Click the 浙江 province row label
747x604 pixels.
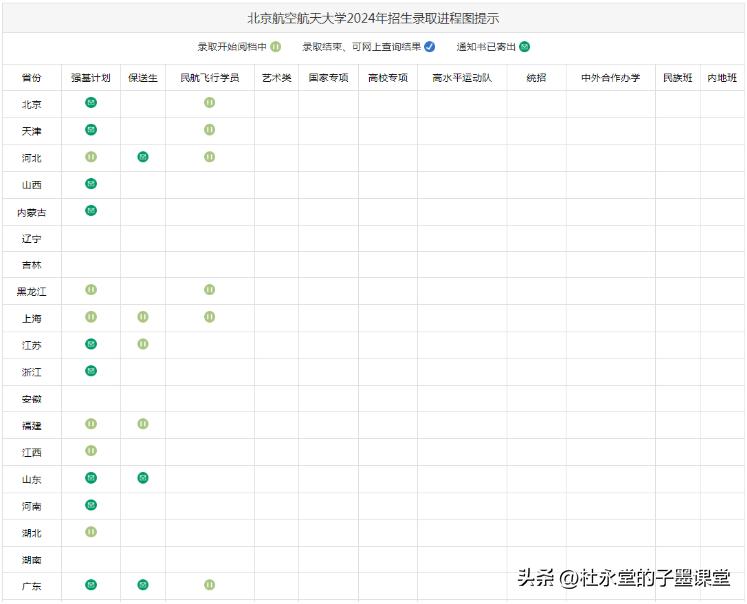click(x=32, y=372)
